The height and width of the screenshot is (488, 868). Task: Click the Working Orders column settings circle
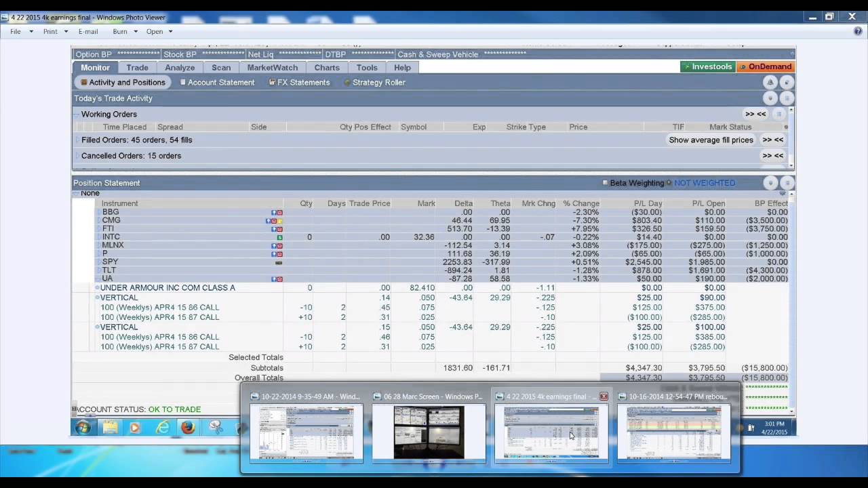click(x=779, y=114)
